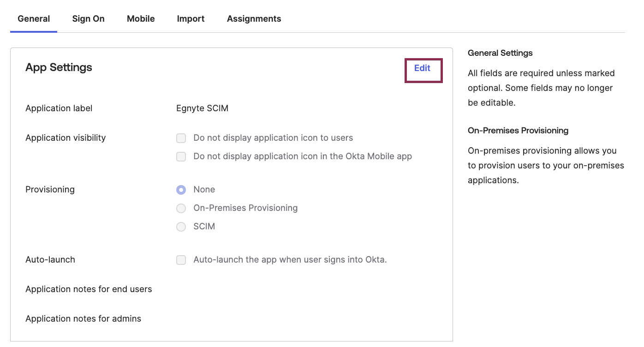Select SCIM provisioning option
644x347 pixels.
coord(181,227)
